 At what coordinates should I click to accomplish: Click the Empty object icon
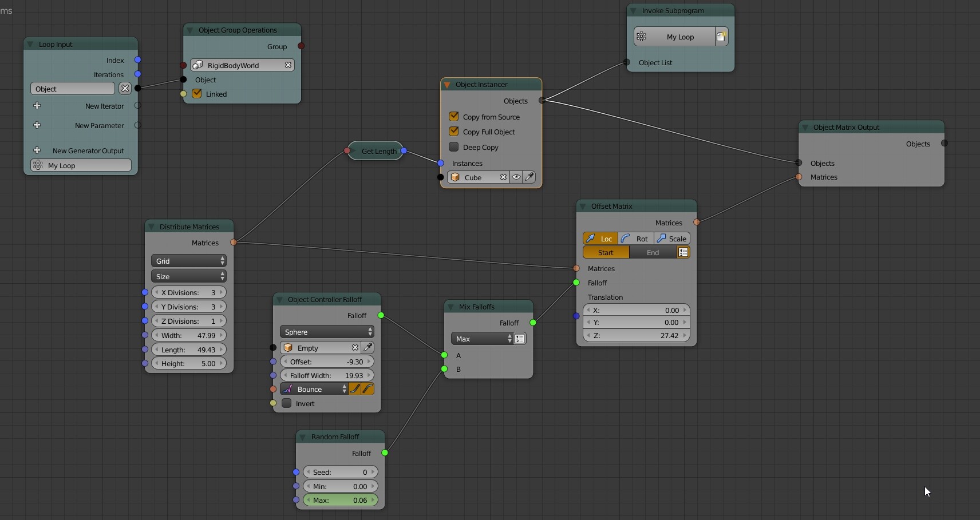[x=288, y=348]
